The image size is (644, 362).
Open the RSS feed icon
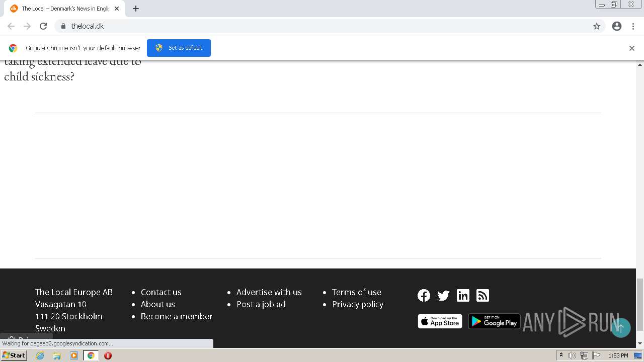tap(482, 296)
